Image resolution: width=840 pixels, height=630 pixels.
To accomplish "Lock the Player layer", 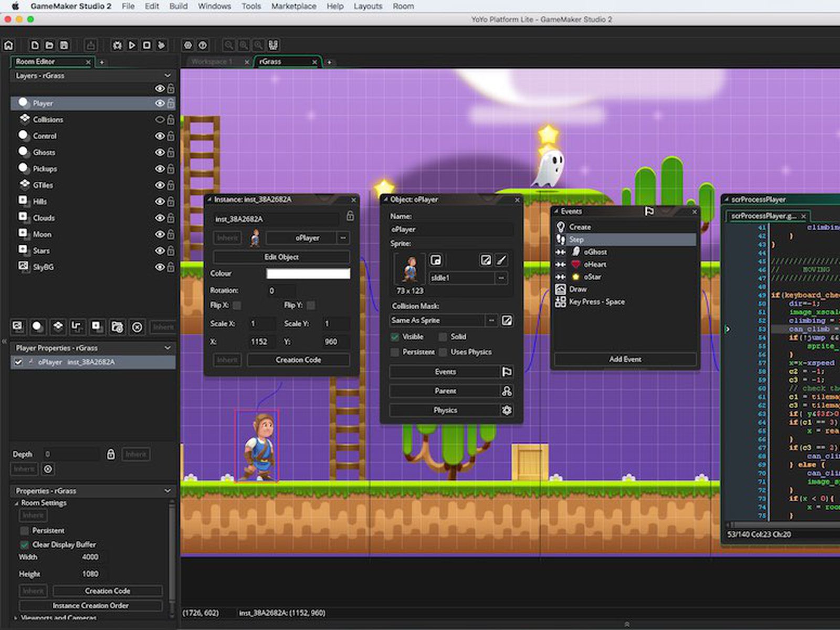I will tap(171, 103).
